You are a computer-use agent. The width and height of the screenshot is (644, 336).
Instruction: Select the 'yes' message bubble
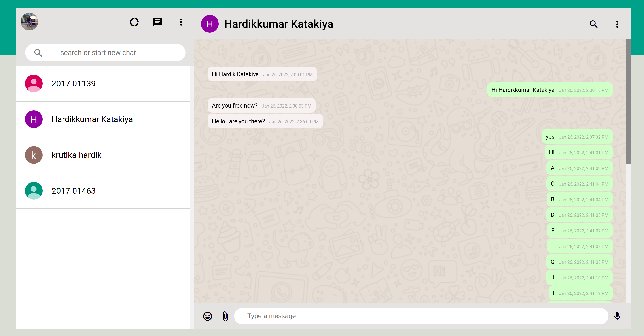coord(577,137)
